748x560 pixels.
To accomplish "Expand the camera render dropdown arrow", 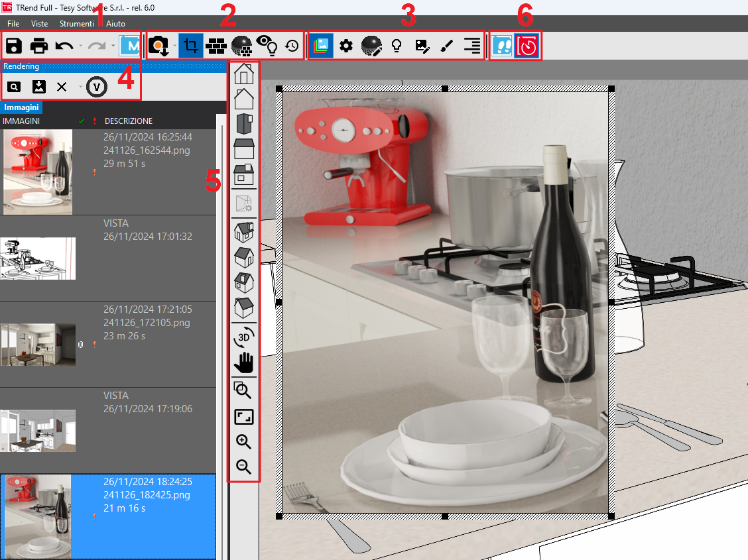I will (x=174, y=46).
